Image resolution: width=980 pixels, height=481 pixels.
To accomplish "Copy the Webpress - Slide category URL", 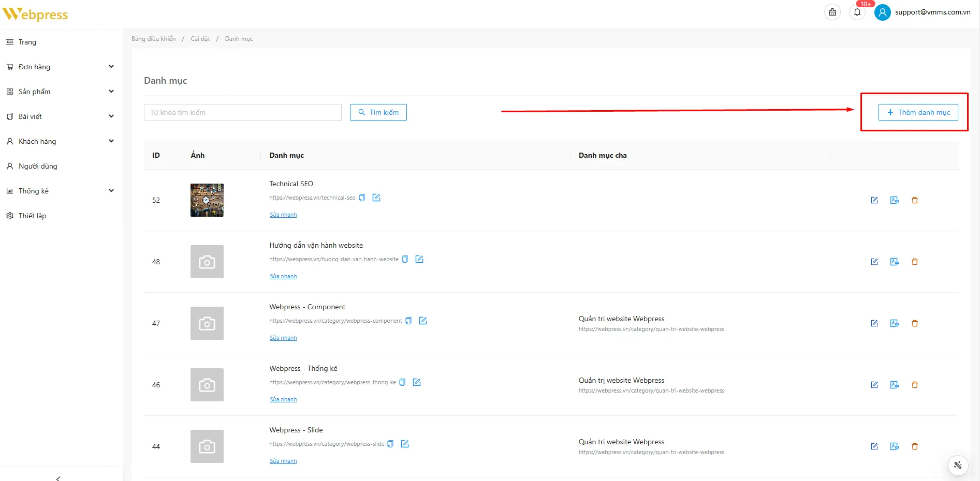I will coord(390,444).
